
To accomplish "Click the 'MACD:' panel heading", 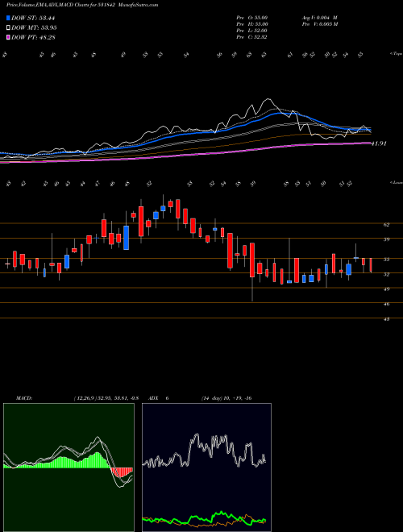I will [x=23, y=398].
